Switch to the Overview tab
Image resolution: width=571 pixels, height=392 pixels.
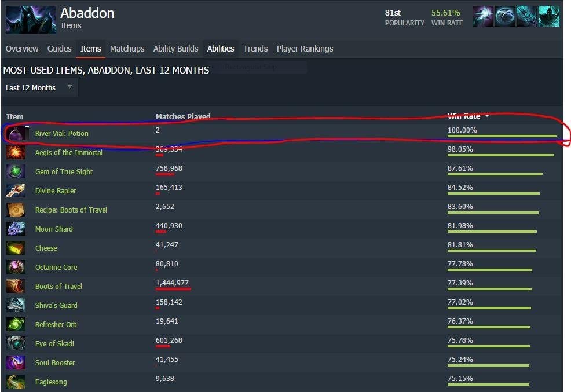[x=22, y=49]
